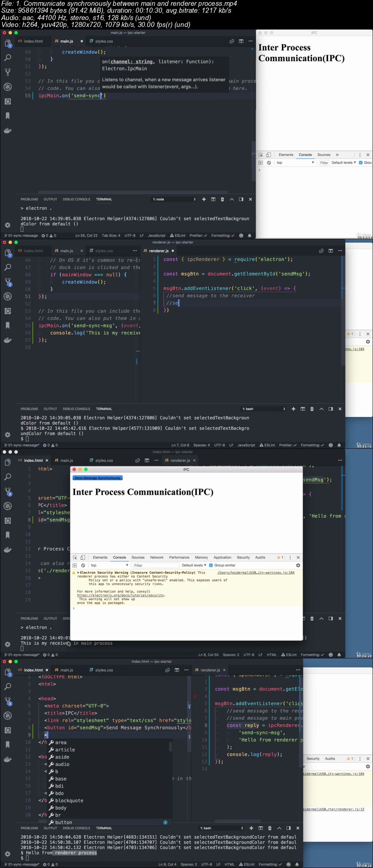Viewport: 373px width, 868px height.
Task: Kill terminal via trash beside 1: node dropdown
Action: point(222,199)
